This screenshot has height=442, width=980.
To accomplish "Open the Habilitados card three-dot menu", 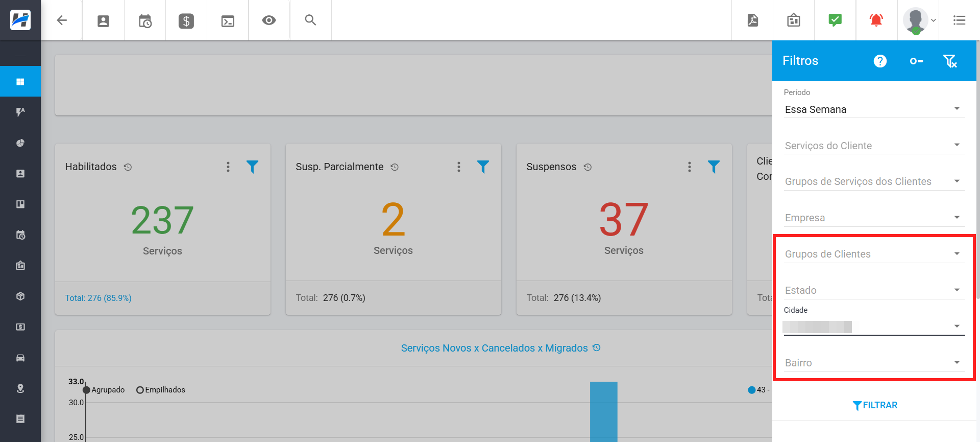I will [x=228, y=167].
